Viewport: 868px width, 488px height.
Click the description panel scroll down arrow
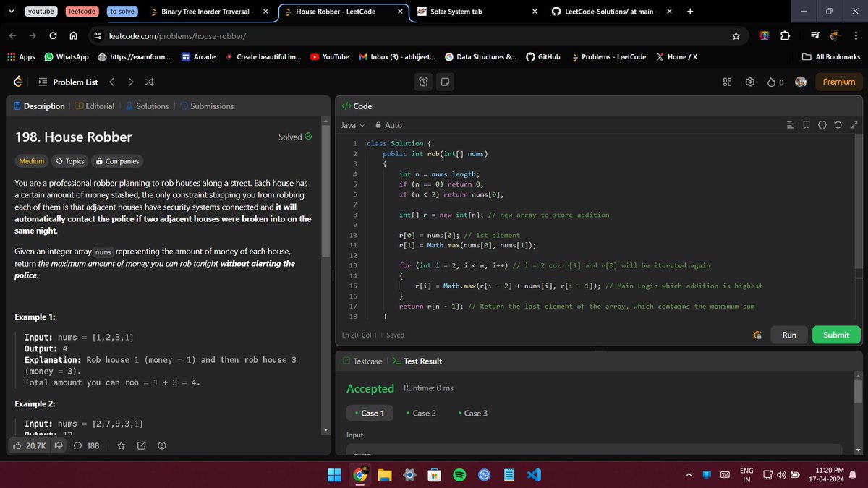(325, 429)
